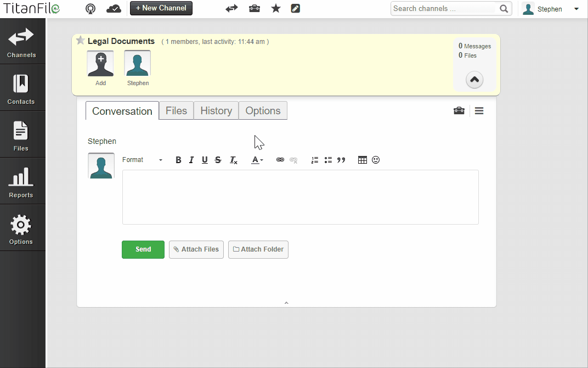Start a numbered list in the message
This screenshot has width=588, height=368.
[314, 160]
